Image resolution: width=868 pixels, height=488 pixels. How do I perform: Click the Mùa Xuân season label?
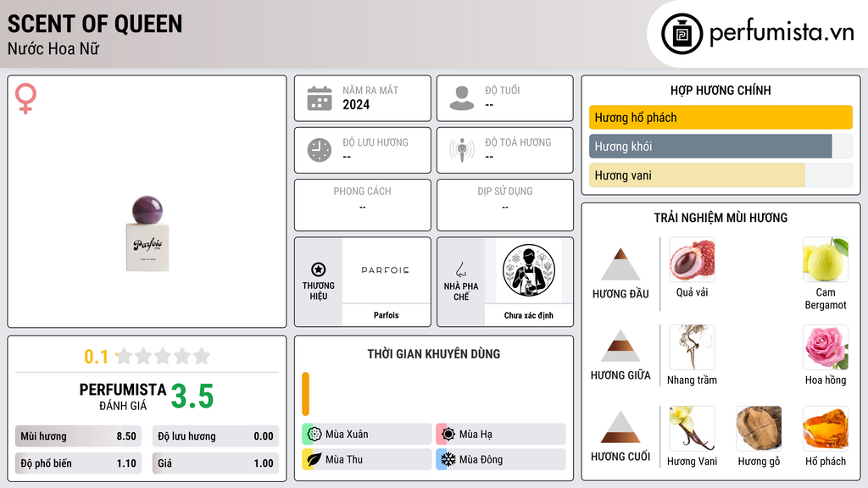click(x=347, y=435)
